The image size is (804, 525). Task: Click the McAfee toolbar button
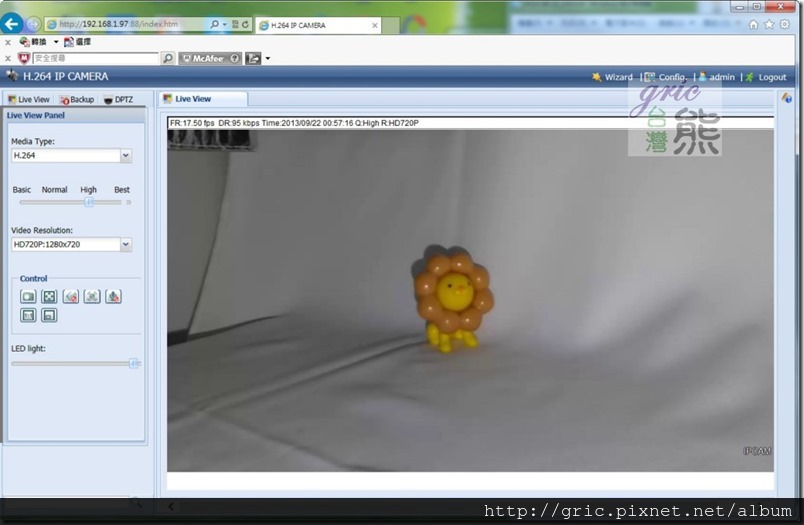204,58
